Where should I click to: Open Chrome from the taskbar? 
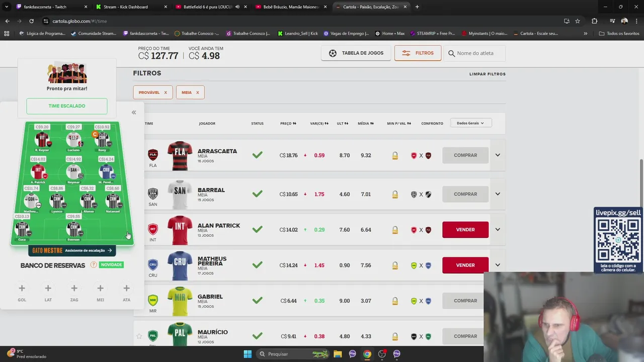coord(367,354)
